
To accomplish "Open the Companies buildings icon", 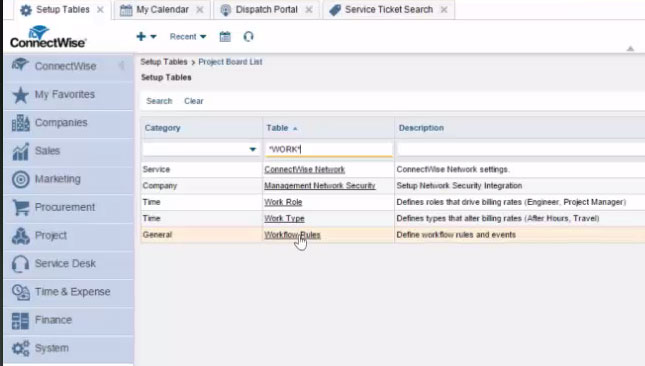I will (21, 123).
